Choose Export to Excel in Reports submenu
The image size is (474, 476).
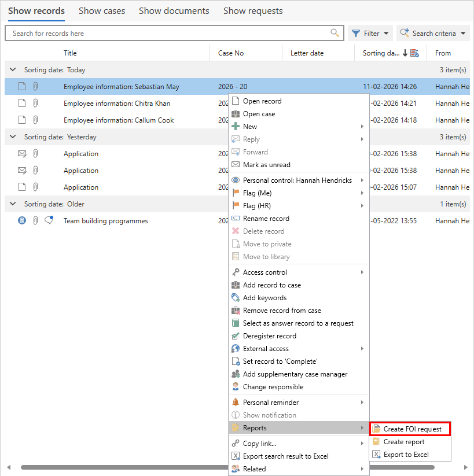pos(410,455)
